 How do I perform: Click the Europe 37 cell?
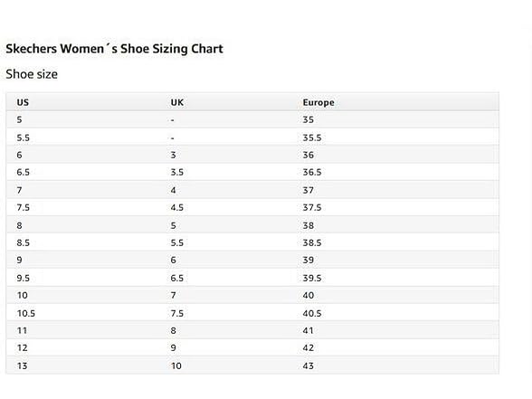click(308, 190)
